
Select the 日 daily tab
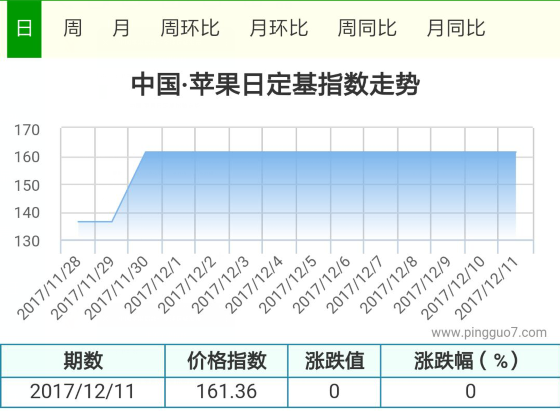[24, 29]
